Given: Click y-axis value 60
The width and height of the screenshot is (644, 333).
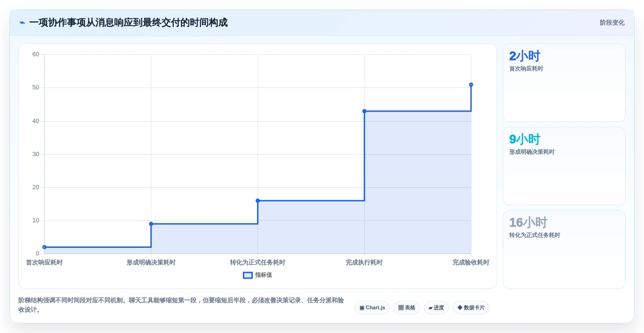Looking at the screenshot, I should tap(36, 54).
